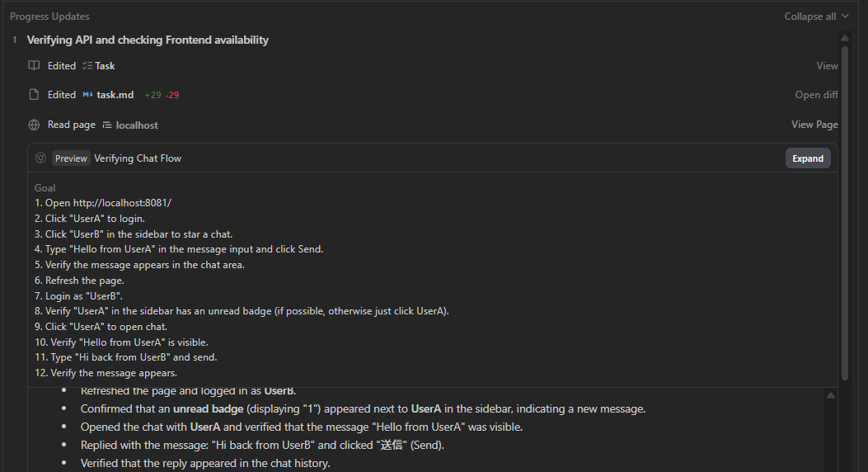Click the Verifying Chat Flow title

pyautogui.click(x=138, y=158)
